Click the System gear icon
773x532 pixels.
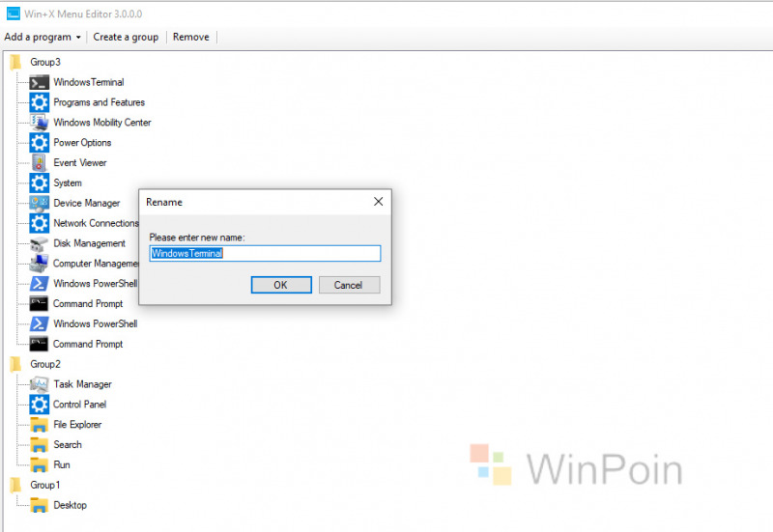tap(39, 182)
